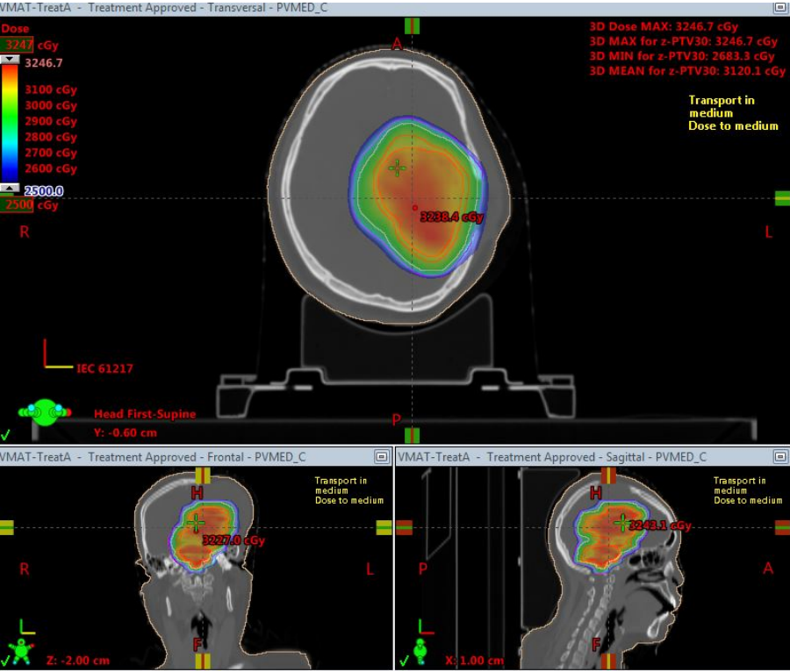
Task: Click the down arrow above the dose color bar
Action: [x=10, y=60]
